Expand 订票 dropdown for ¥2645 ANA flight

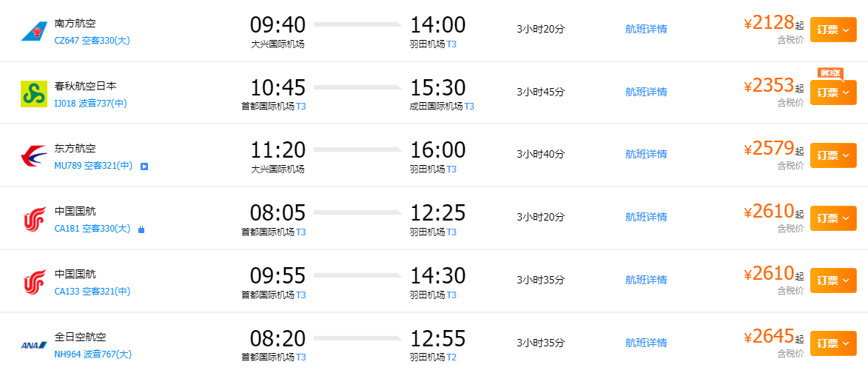tap(833, 343)
